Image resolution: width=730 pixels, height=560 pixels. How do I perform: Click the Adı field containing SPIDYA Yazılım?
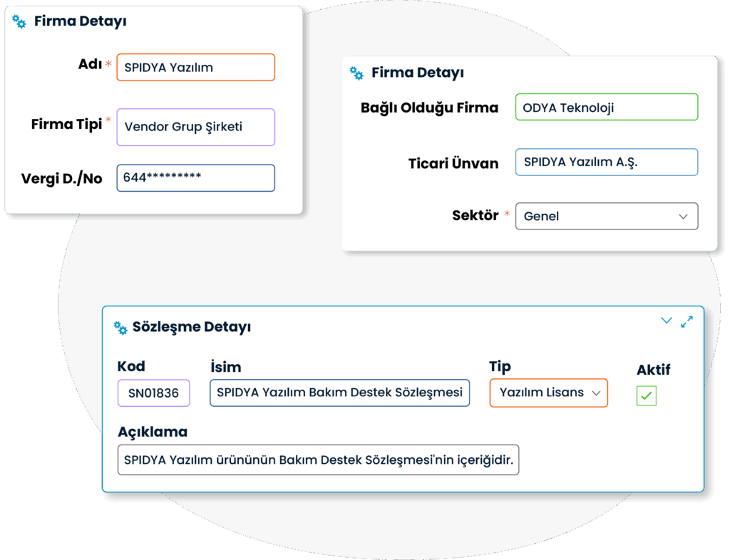coord(196,68)
